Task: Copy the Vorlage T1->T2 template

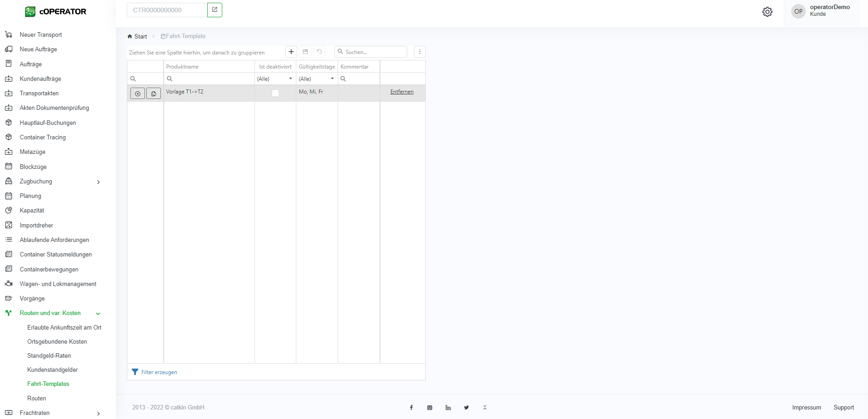Action: (154, 94)
